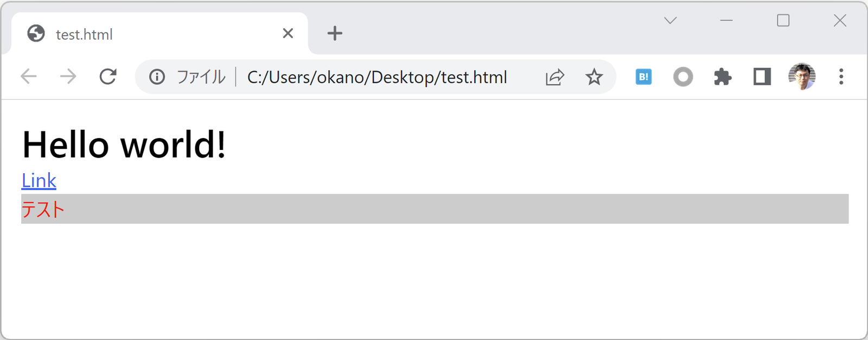This screenshot has width=868, height=340.
Task: Toggle the side panel
Action: coord(762,77)
